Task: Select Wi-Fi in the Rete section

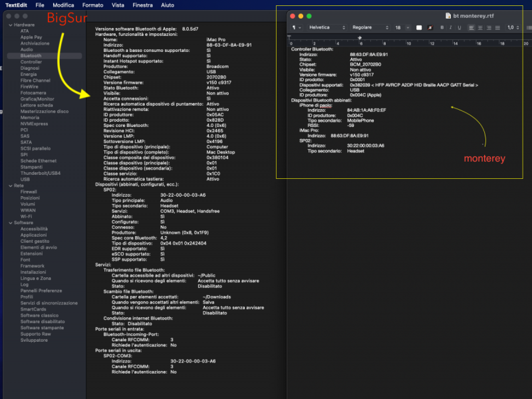Action: click(27, 216)
